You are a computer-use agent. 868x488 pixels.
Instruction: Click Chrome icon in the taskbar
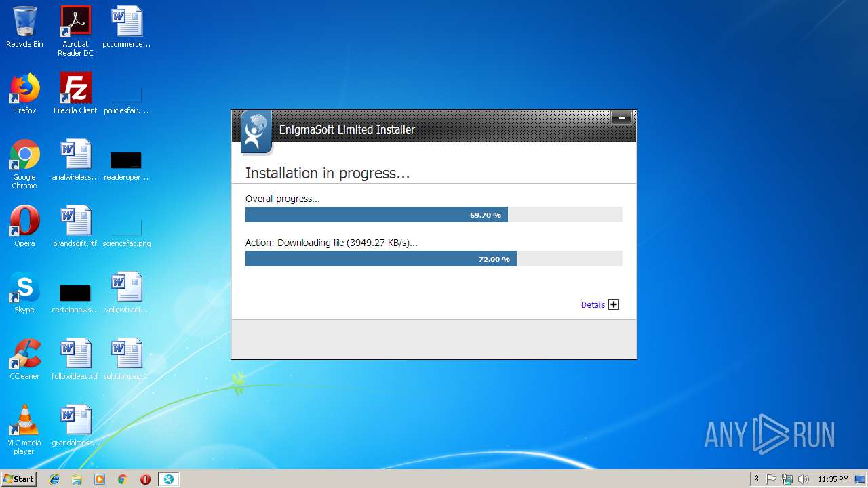[123, 479]
